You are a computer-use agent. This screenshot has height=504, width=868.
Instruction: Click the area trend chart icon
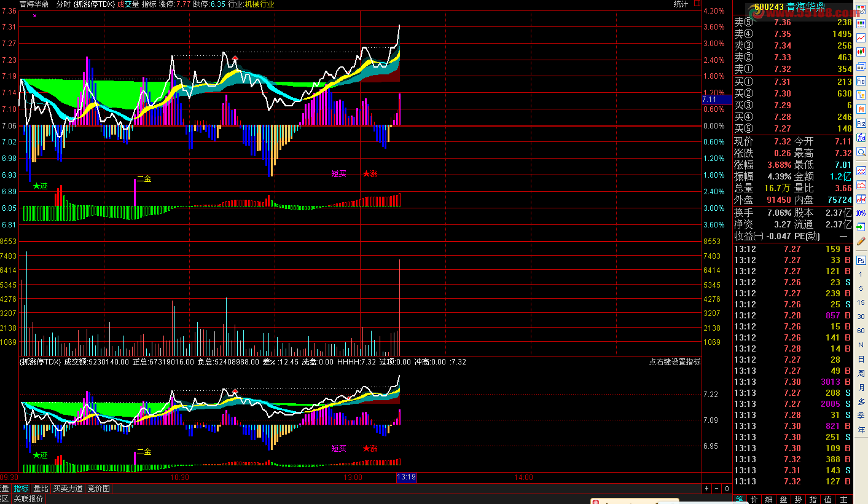point(861,184)
